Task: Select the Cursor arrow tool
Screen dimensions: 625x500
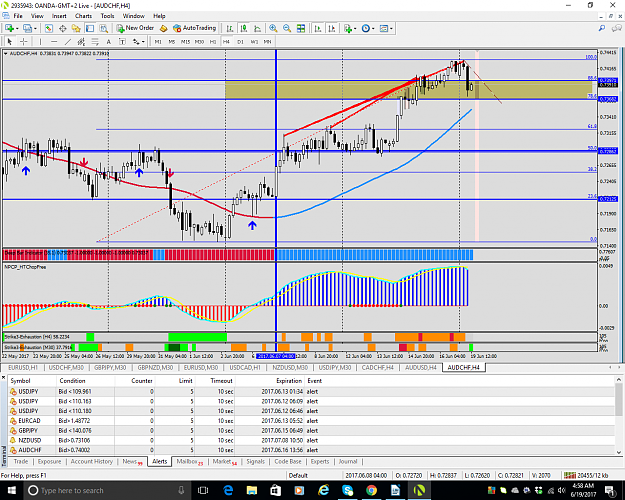Action: click(x=10, y=41)
